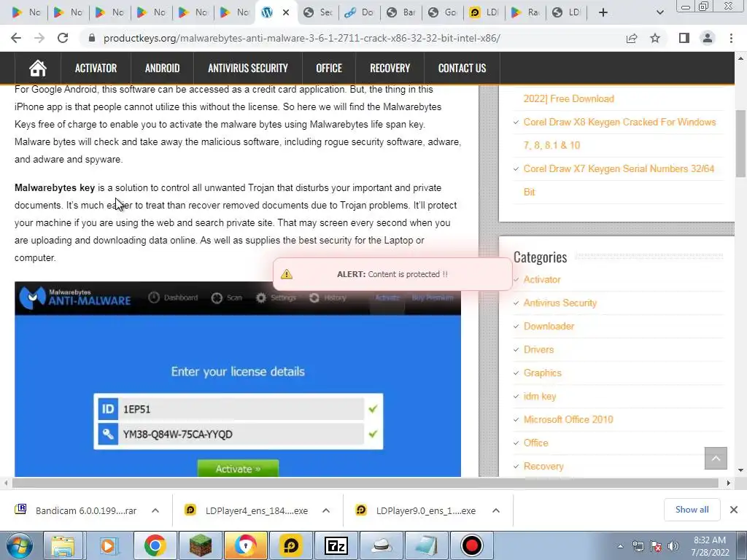
Task: Open the OFFICE menu item
Action: coord(329,68)
